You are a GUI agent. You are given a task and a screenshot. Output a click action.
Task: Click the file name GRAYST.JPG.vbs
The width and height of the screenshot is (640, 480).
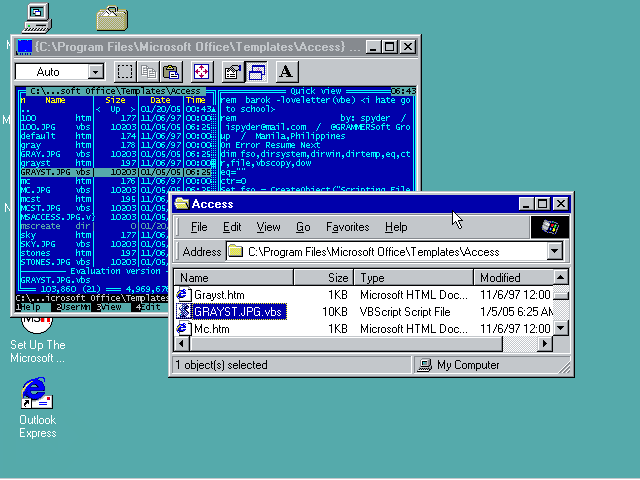[238, 312]
